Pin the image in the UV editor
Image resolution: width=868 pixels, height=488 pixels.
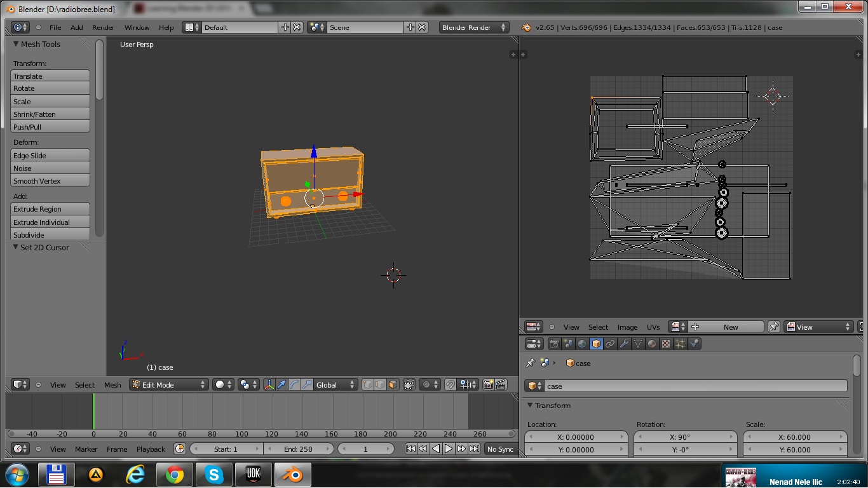click(773, 327)
